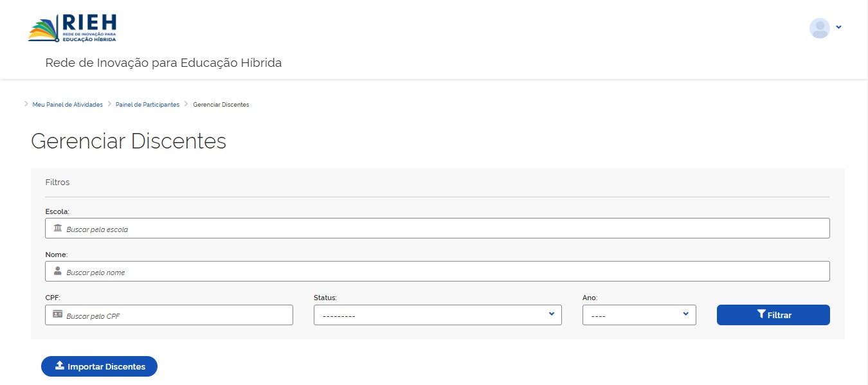Screen dimensions: 868x385
Task: Click the person icon in the Nome field
Action: (58, 271)
